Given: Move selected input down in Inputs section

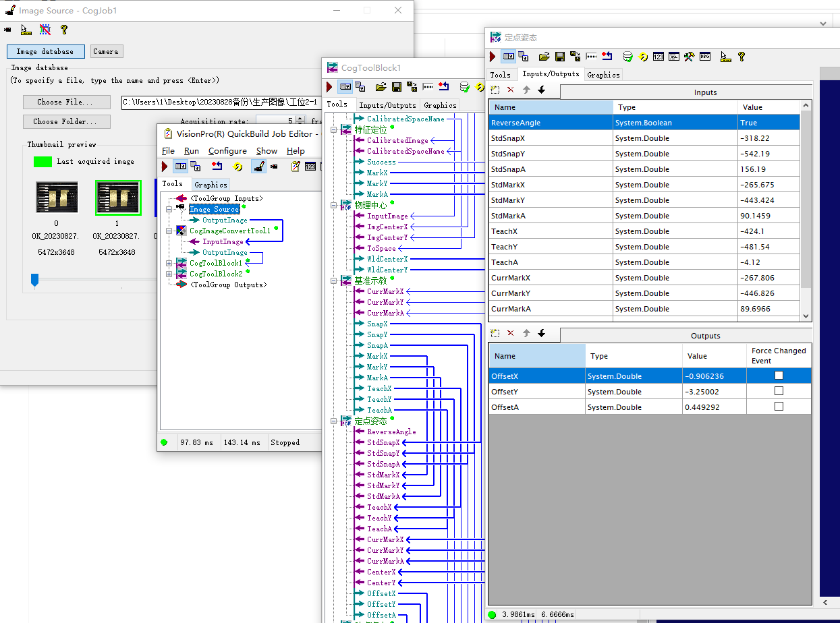Looking at the screenshot, I should pyautogui.click(x=541, y=90).
